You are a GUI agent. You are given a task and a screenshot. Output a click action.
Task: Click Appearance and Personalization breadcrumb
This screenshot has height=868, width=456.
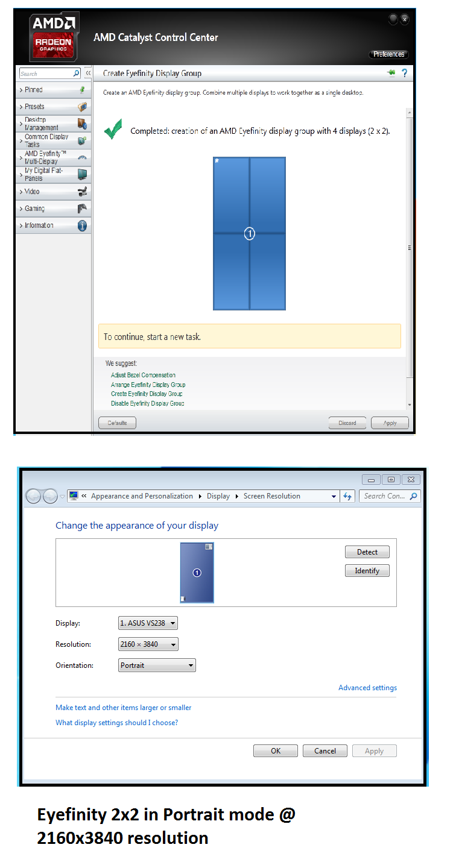click(142, 496)
